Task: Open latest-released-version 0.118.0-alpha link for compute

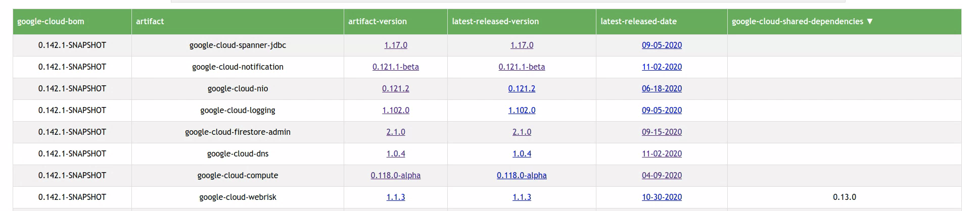Action: 522,175
